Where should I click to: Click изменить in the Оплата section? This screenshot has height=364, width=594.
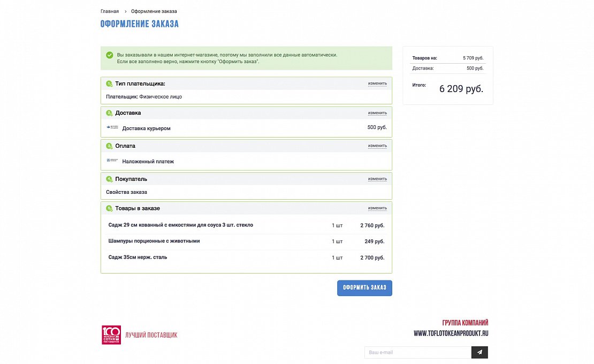pyautogui.click(x=377, y=146)
